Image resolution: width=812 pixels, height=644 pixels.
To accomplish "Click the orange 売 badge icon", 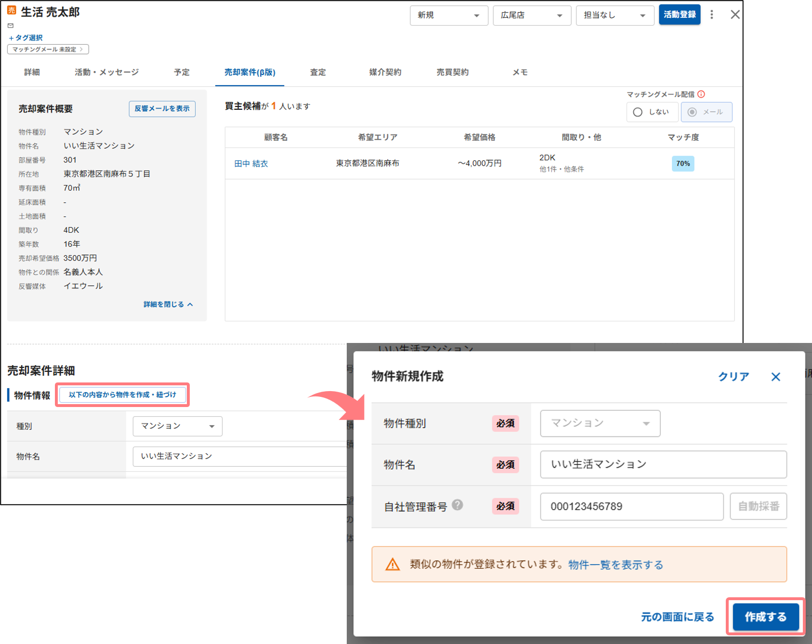I will coord(12,11).
